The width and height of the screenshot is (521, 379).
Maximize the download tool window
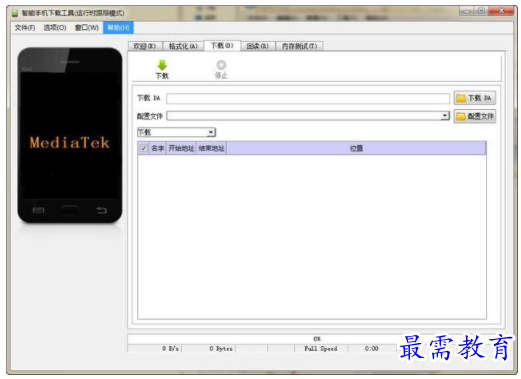(481, 12)
